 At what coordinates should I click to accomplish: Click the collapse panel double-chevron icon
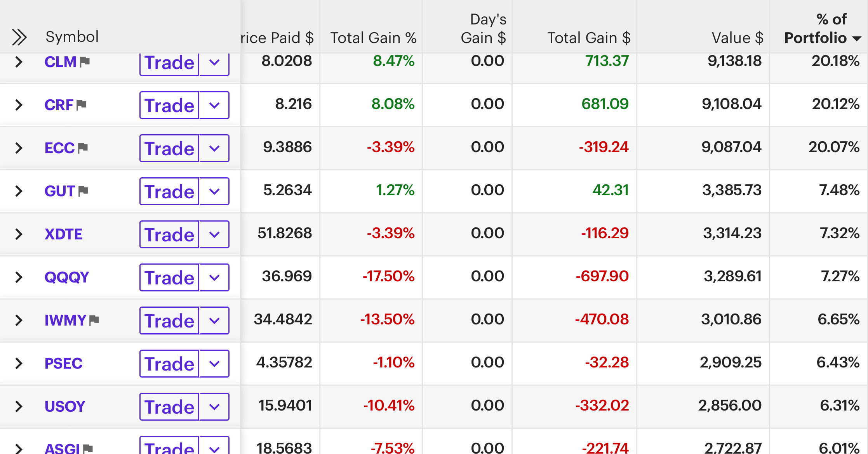click(x=19, y=37)
